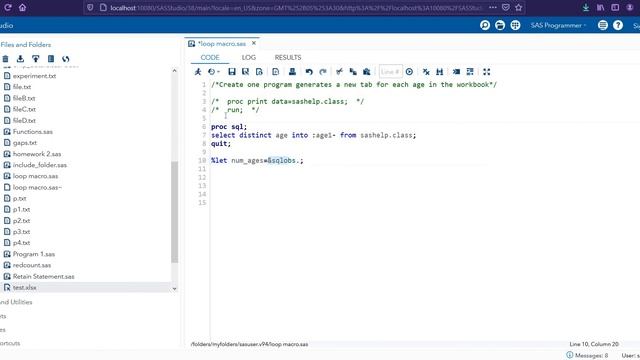Click the Go to line arrow button
The height and width of the screenshot is (360, 640).
coord(409,72)
